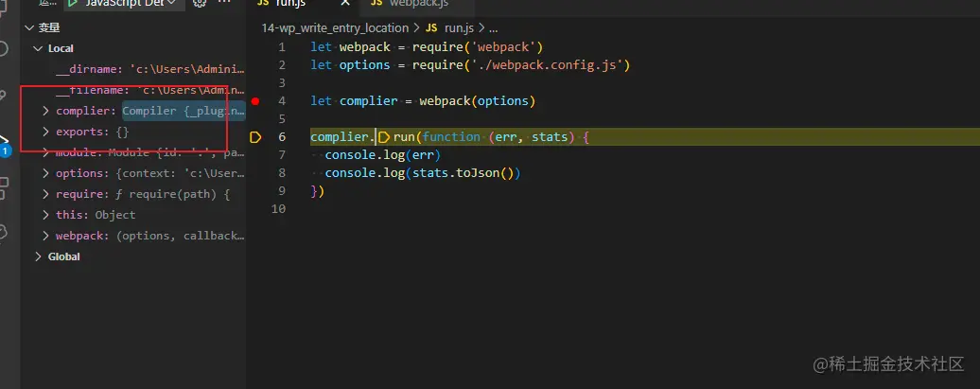The width and height of the screenshot is (980, 389).
Task: Expand the exports variable chevron
Action: [45, 132]
